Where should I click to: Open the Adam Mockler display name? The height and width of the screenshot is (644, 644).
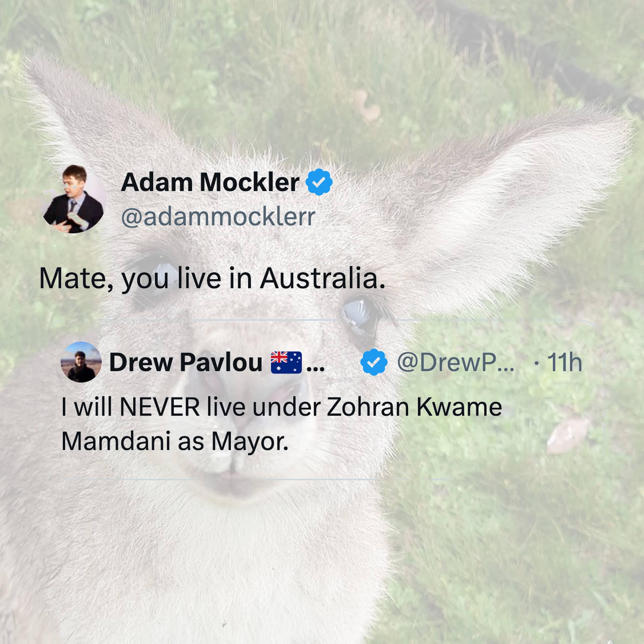point(210,182)
